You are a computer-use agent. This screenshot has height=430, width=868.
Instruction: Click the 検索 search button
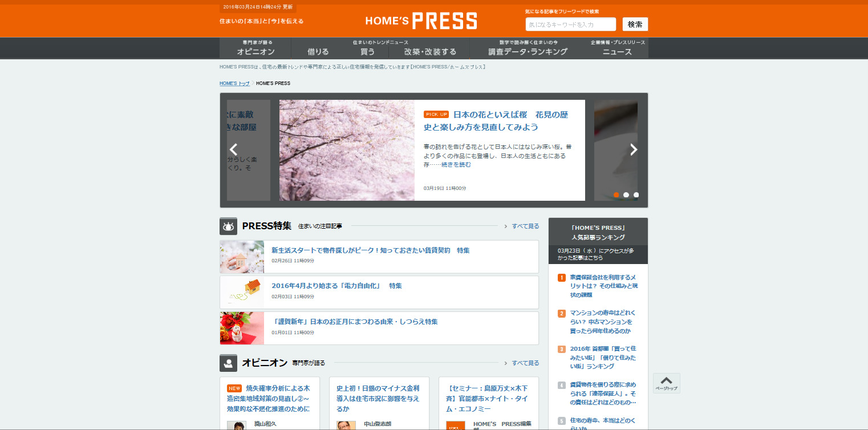(x=635, y=25)
